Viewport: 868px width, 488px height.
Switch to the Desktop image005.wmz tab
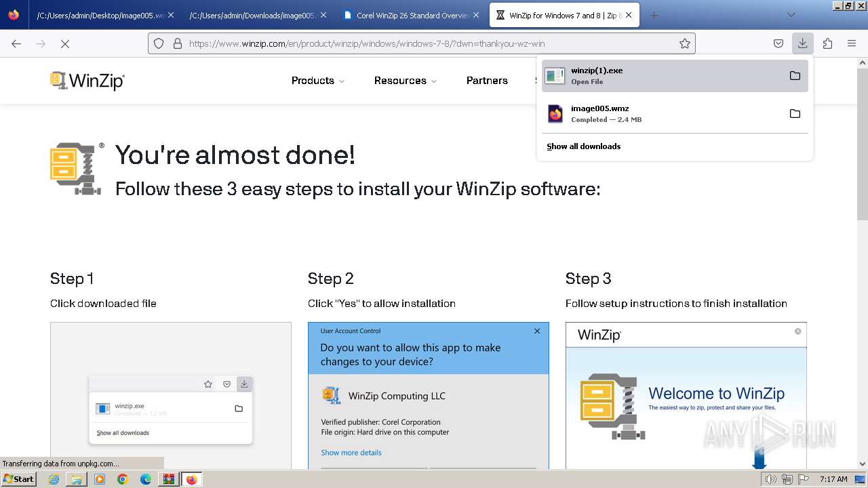[x=104, y=15]
